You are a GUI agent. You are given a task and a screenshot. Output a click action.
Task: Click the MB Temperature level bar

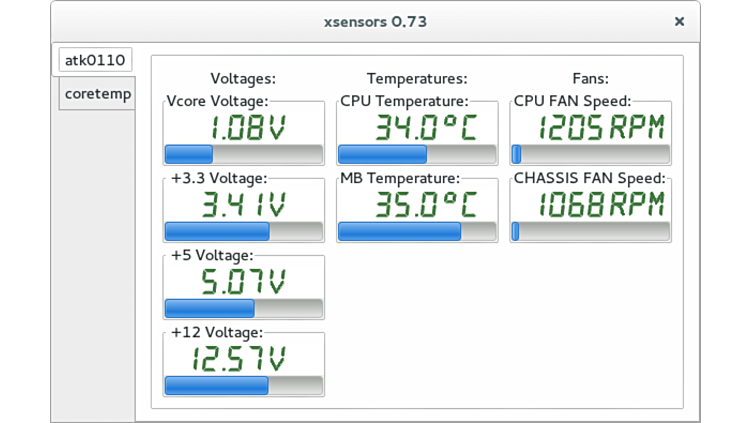[x=417, y=232]
